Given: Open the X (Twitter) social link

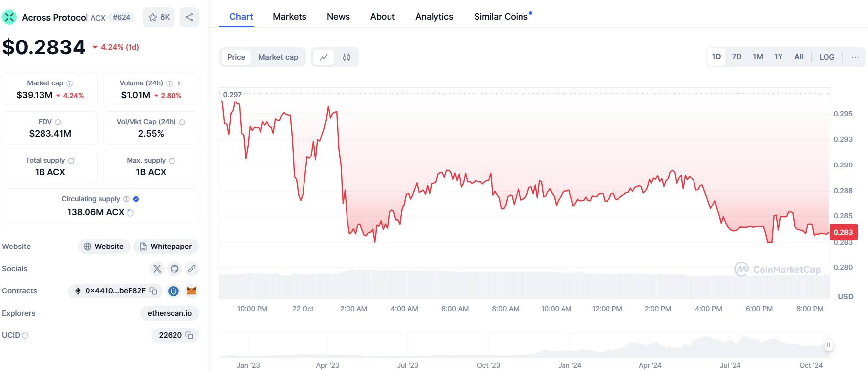Looking at the screenshot, I should pyautogui.click(x=157, y=269).
